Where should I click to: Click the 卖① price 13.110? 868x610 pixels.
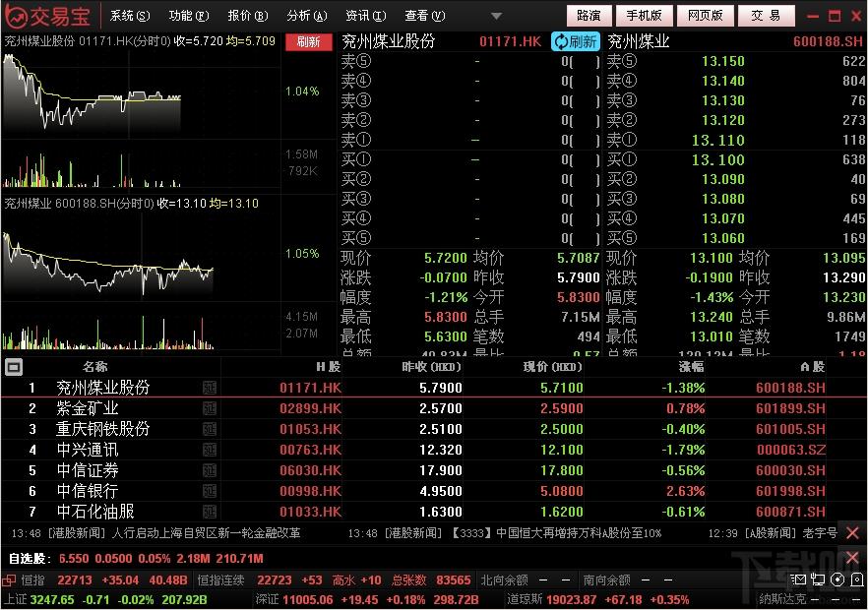click(718, 140)
